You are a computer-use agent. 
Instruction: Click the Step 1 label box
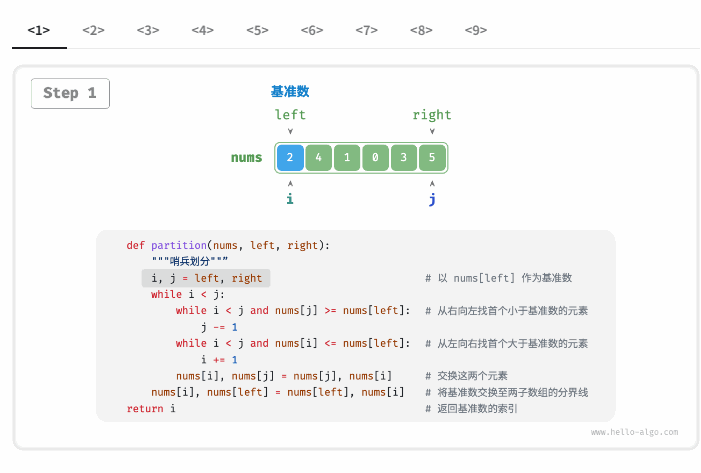coord(70,93)
